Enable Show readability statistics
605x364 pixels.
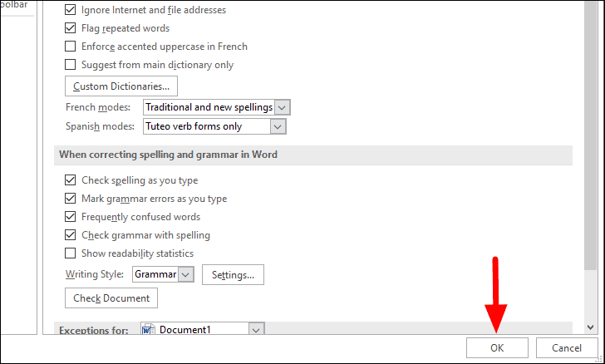(70, 253)
